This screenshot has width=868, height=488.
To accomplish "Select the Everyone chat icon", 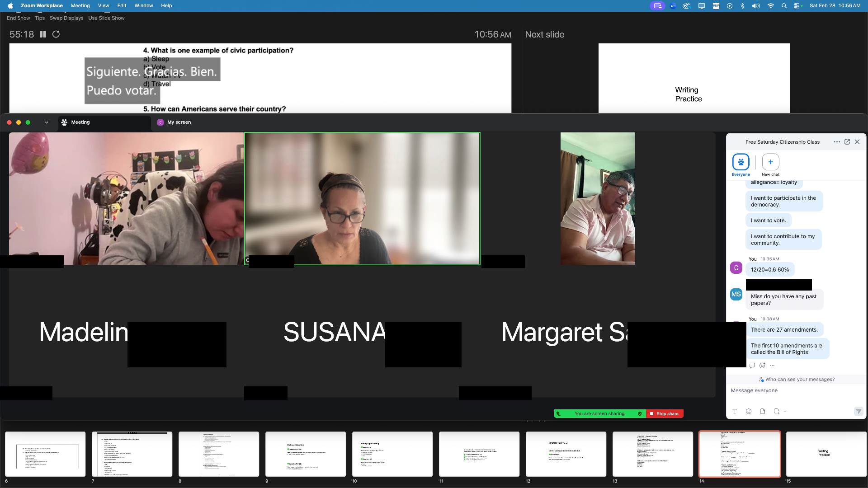I will click(741, 165).
